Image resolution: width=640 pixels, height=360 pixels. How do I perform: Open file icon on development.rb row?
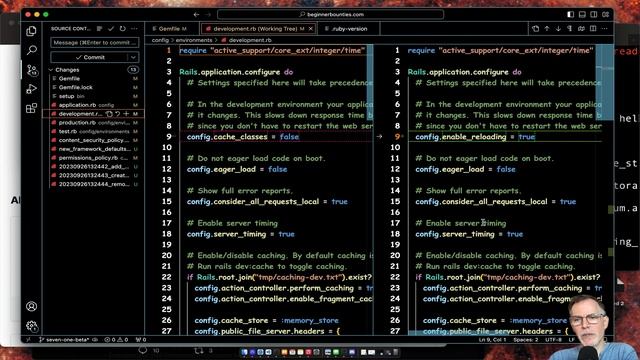click(x=109, y=114)
